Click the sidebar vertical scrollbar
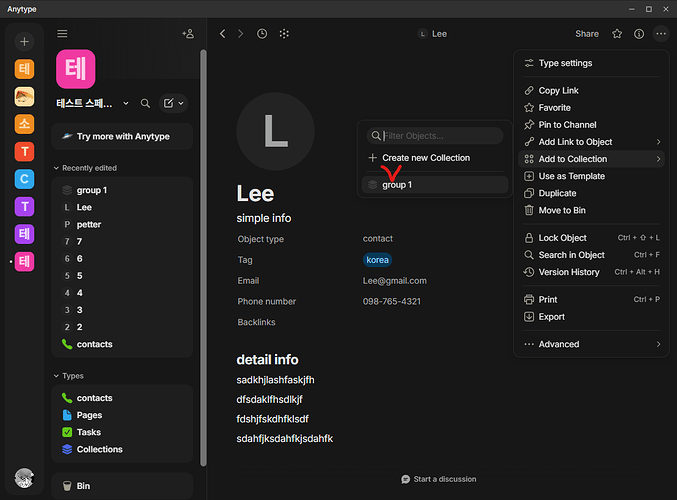 [x=203, y=258]
